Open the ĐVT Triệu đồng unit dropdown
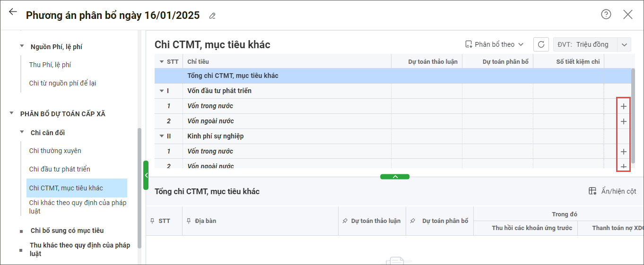This screenshot has width=644, height=265. pyautogui.click(x=624, y=44)
